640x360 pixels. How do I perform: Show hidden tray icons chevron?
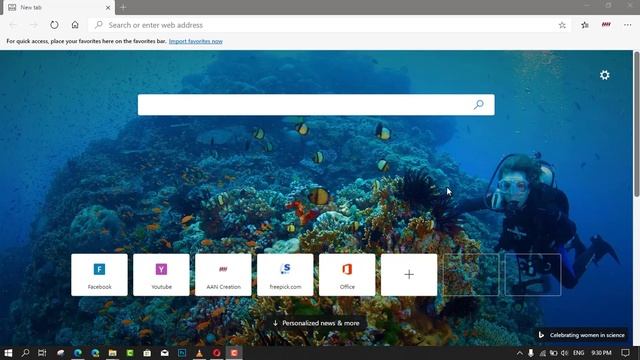(519, 353)
